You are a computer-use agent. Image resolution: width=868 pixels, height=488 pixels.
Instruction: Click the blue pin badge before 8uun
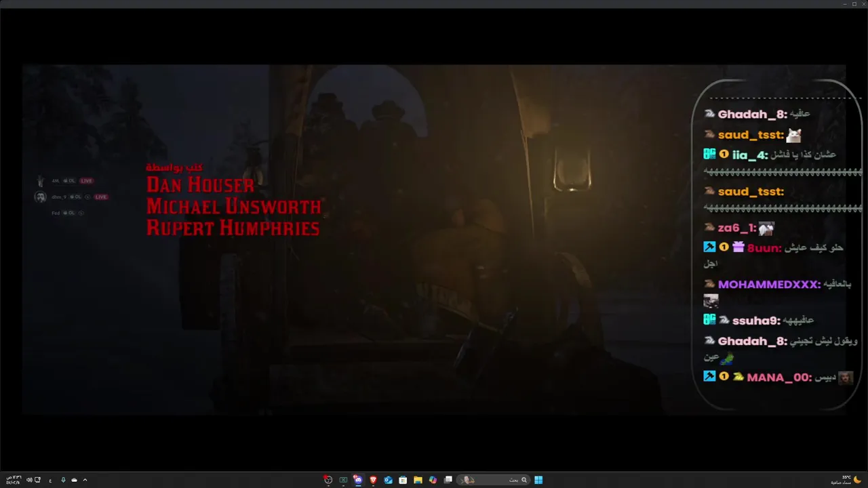click(709, 247)
